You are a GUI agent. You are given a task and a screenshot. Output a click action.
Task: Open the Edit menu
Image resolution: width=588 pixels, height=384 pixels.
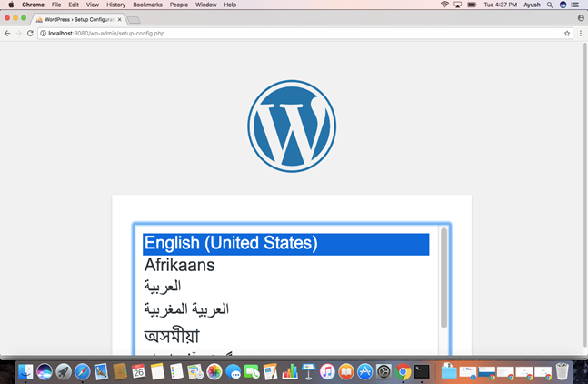[74, 5]
